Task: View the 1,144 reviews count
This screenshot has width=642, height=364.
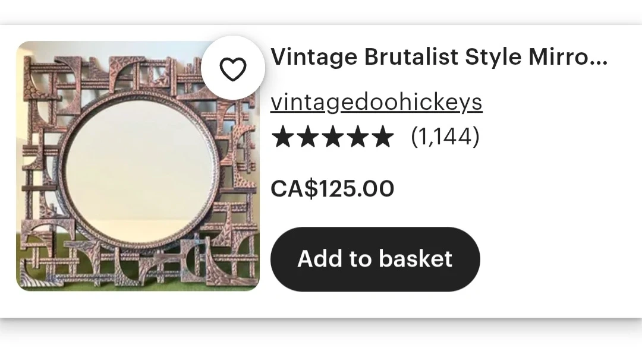Action: click(x=445, y=137)
